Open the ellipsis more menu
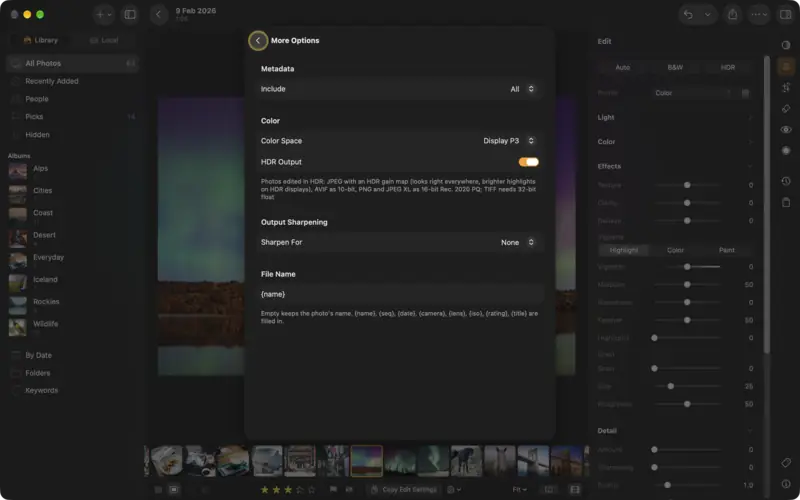The image size is (800, 500). click(758, 14)
